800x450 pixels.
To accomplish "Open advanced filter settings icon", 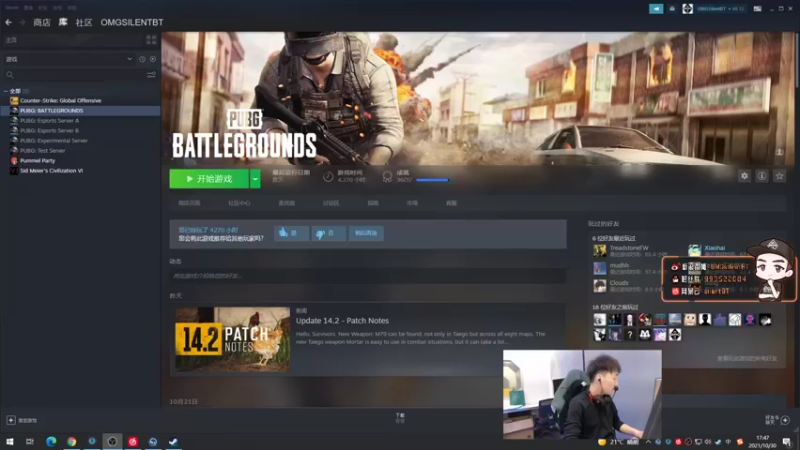I will [x=151, y=75].
